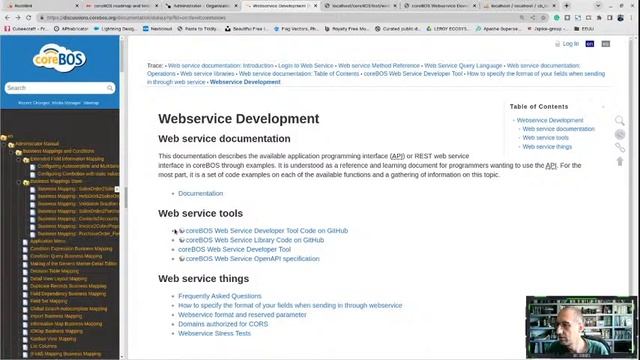
Task: Click the back-to-top arrow icon
Action: tap(620, 161)
